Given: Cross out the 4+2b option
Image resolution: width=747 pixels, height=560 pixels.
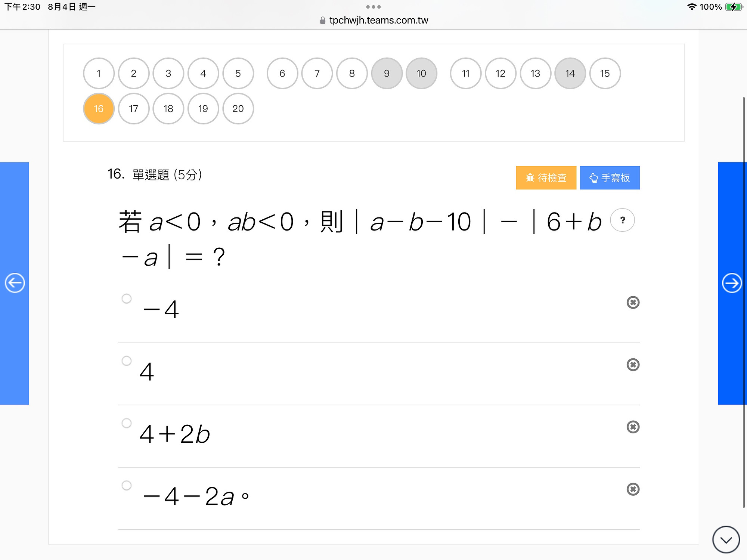Looking at the screenshot, I should click(633, 427).
